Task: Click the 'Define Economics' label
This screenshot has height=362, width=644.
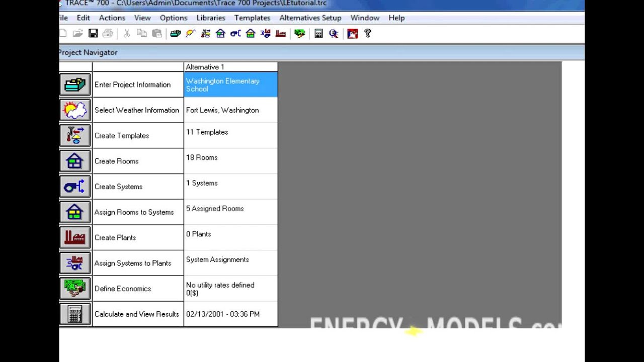Action: coord(123,289)
